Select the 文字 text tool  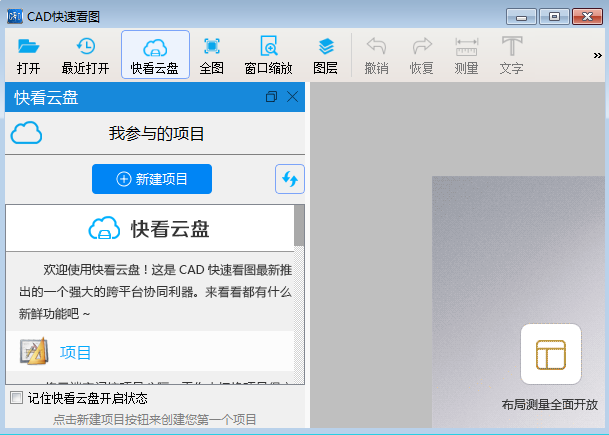pos(512,56)
